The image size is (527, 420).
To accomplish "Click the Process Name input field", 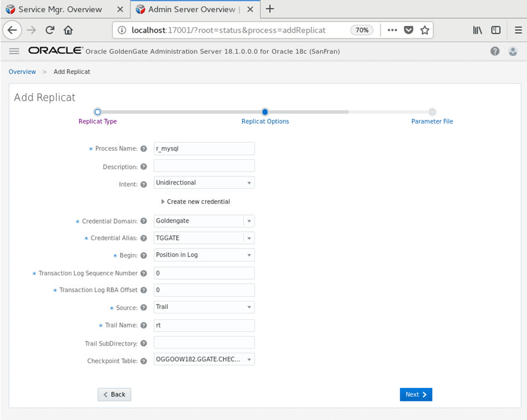I will point(204,148).
